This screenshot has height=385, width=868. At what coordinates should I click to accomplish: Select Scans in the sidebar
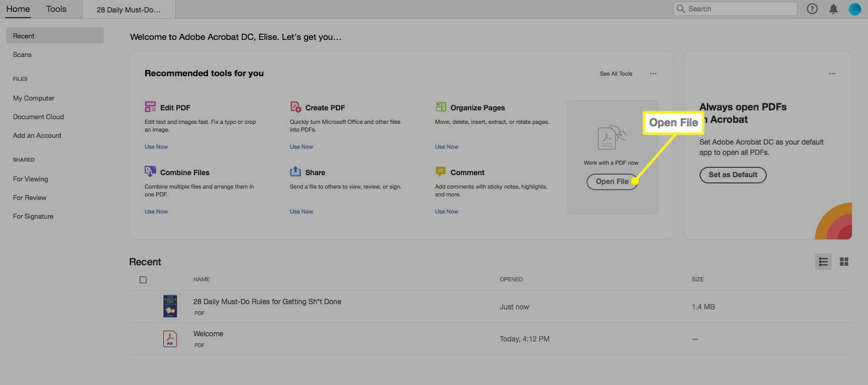(x=22, y=54)
